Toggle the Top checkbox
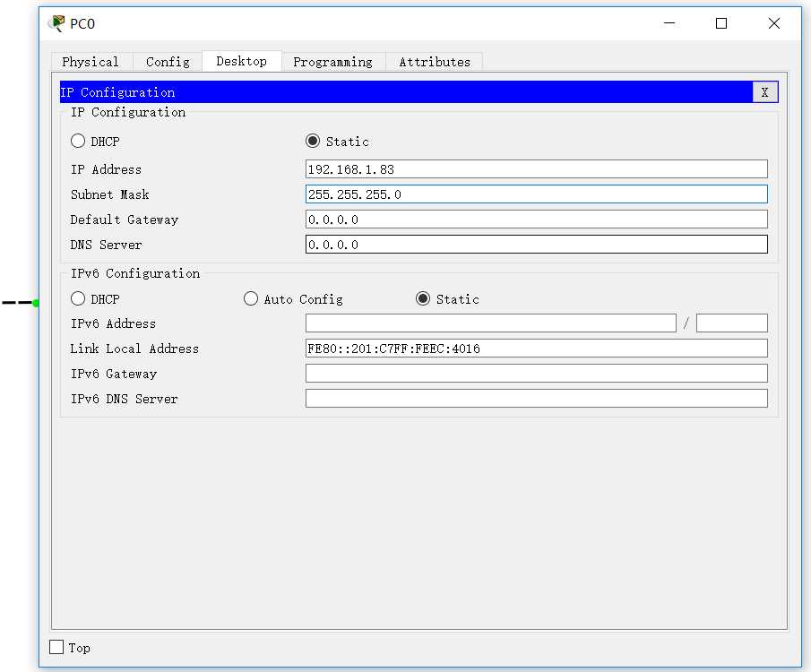 coord(56,647)
